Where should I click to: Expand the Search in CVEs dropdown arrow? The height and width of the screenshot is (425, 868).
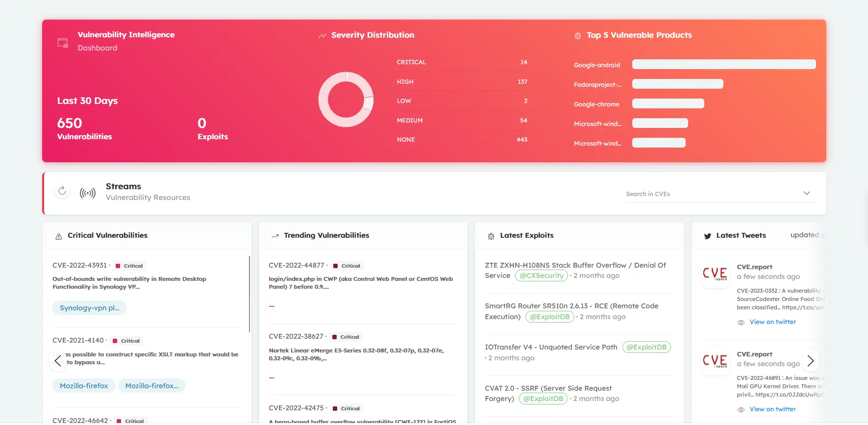point(807,193)
